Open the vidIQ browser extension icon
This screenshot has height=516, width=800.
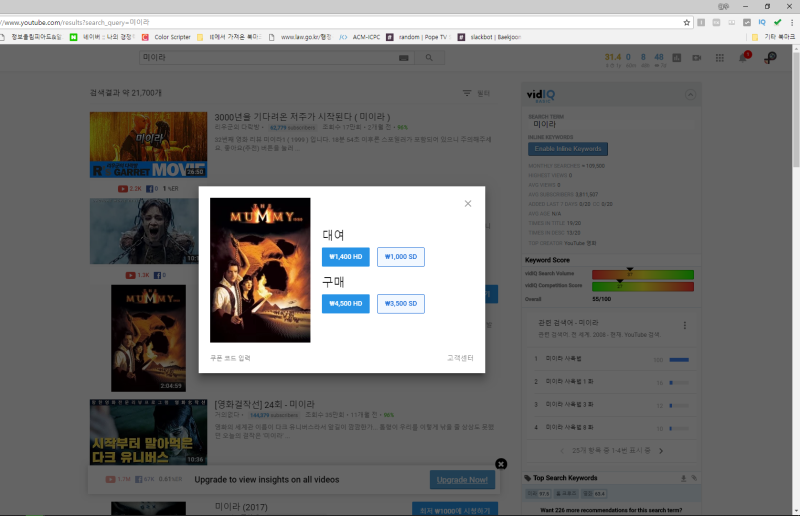click(762, 22)
